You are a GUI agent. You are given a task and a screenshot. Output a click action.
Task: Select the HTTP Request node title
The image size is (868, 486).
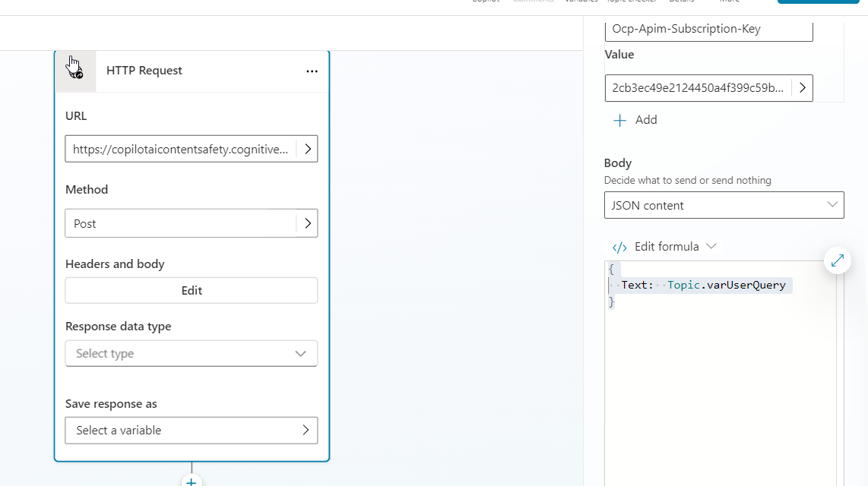(x=144, y=71)
